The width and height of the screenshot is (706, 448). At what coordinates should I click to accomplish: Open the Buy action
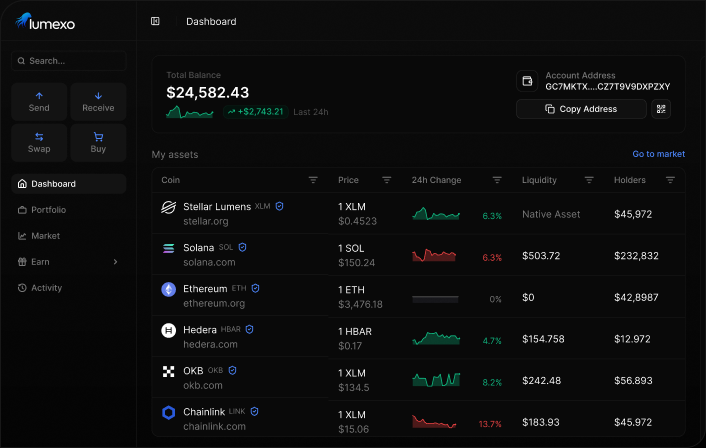[x=98, y=143]
